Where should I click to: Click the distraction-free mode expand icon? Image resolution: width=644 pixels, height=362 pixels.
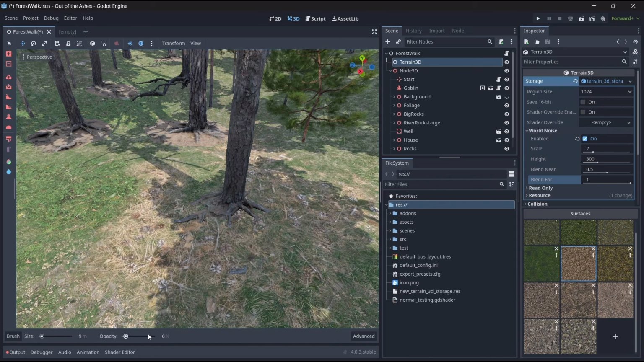click(x=374, y=32)
